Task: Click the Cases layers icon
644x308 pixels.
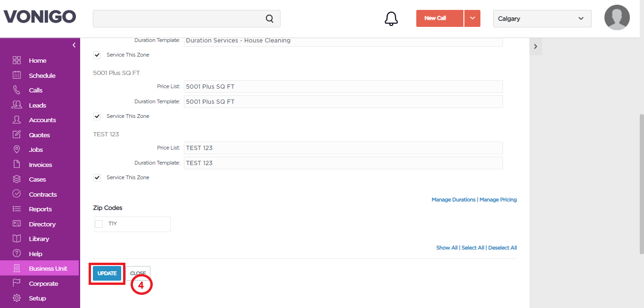Action: [x=17, y=179]
